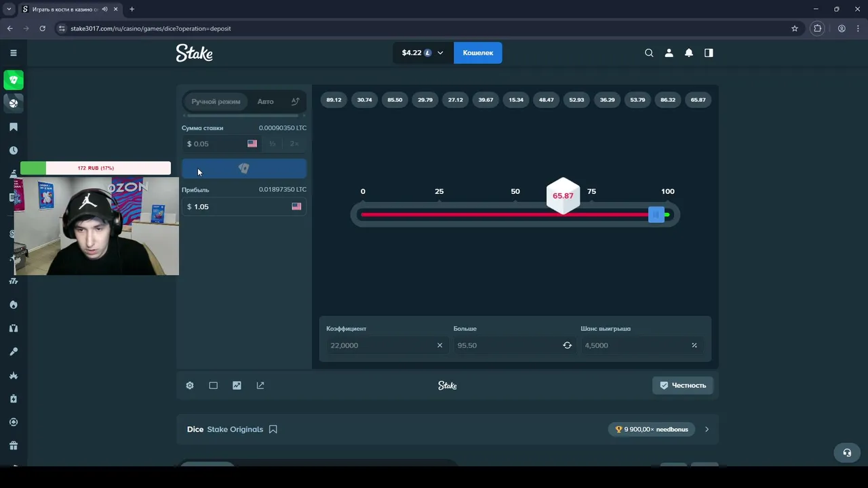Click the Прибыль profit field
Image resolution: width=868 pixels, height=488 pixels.
tap(244, 207)
